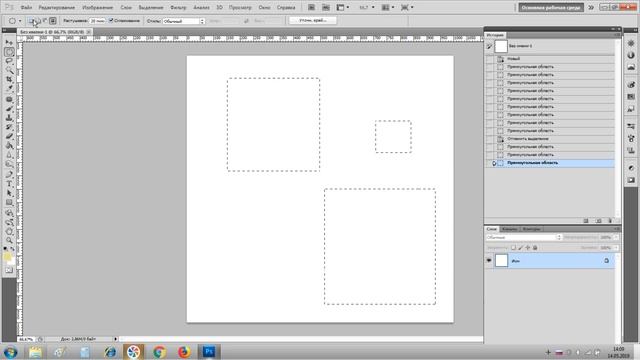Open the Masks panel from the dock

click(x=631, y=180)
